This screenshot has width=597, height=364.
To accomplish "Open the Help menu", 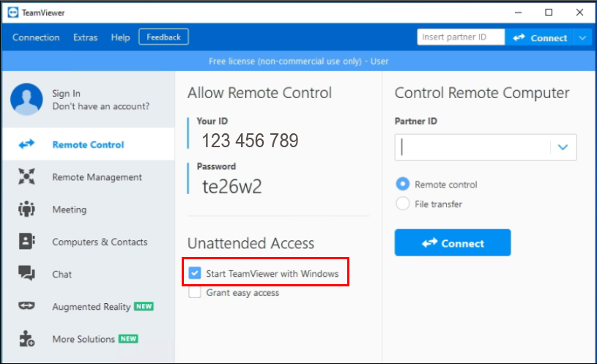I will [x=120, y=37].
